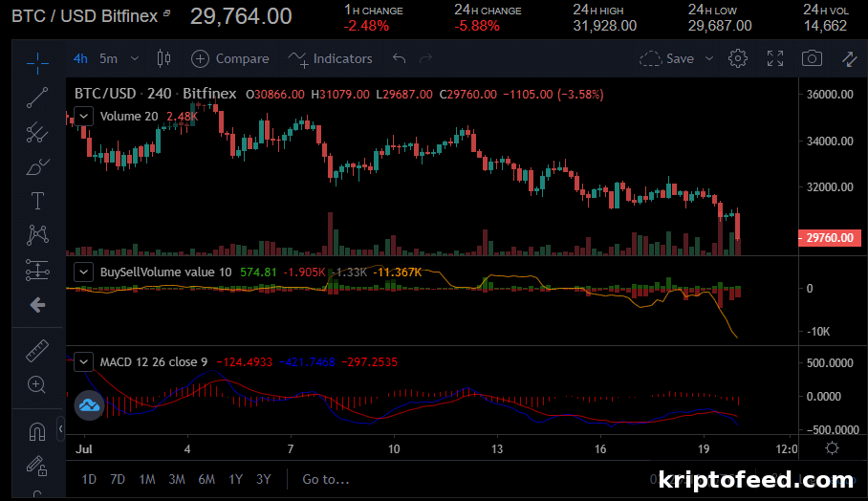
Task: Click the 24H LOW value 29,687.00
Action: point(720,26)
